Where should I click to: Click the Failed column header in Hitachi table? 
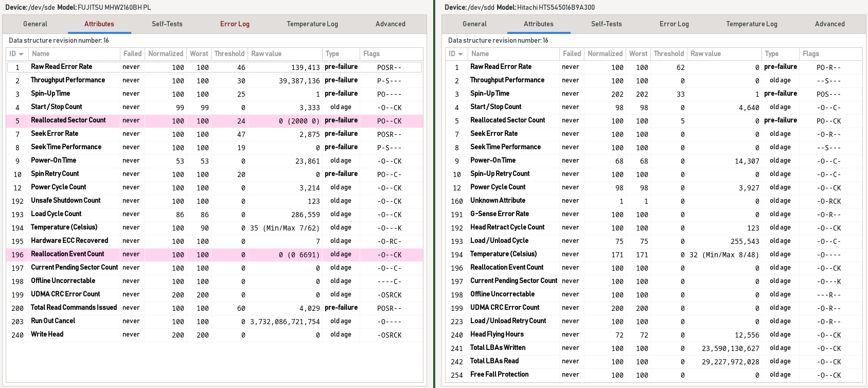(x=572, y=54)
